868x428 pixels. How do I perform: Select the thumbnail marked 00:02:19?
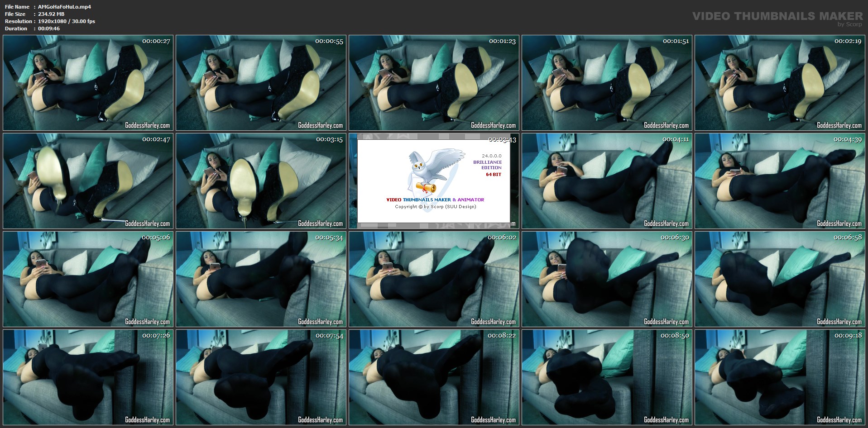tap(780, 83)
